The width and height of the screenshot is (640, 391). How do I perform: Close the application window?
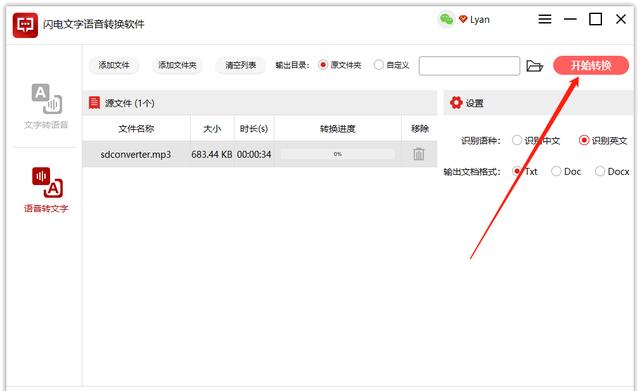click(x=621, y=19)
